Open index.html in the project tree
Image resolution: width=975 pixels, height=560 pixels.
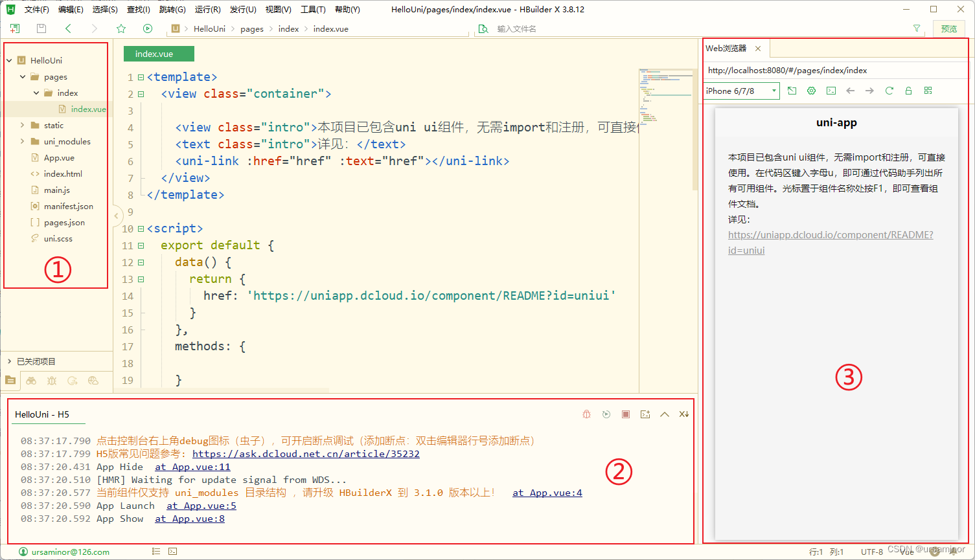tap(63, 174)
